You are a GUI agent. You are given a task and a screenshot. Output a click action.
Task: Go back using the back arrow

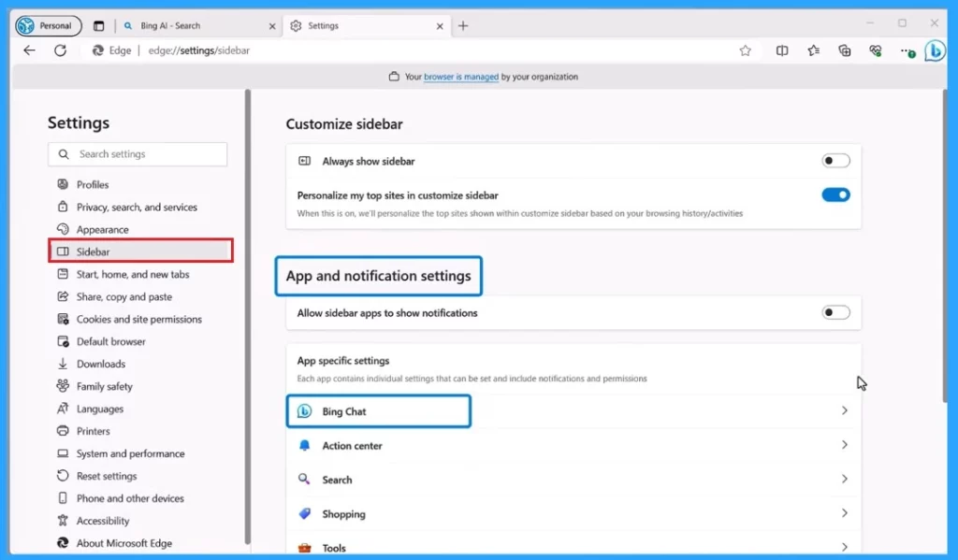[29, 50]
